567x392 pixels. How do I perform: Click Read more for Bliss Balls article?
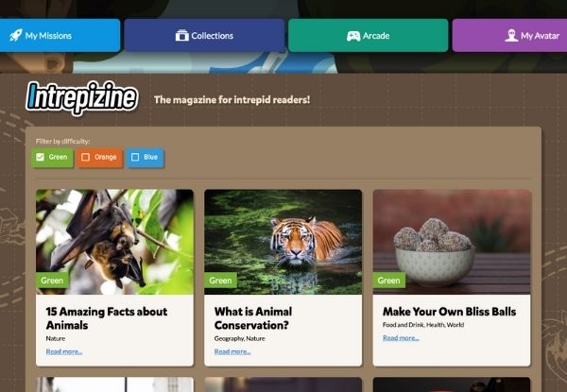401,337
